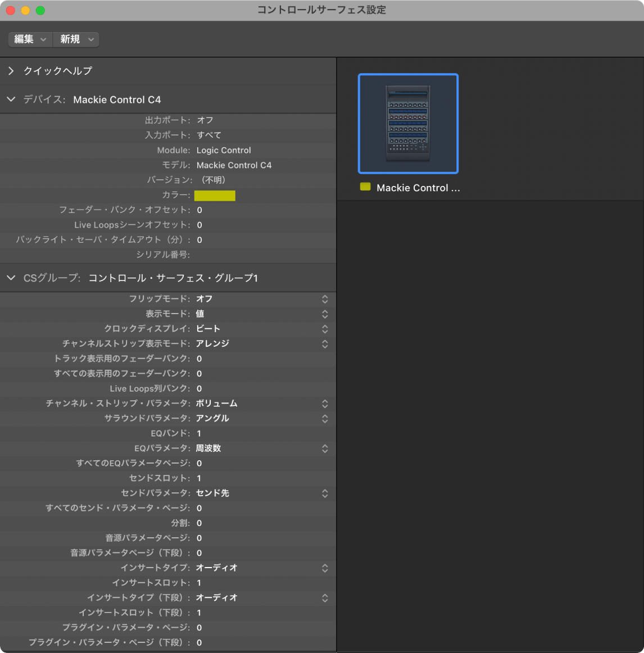
Task: Click the Mackie Control device name label
Action: point(418,188)
